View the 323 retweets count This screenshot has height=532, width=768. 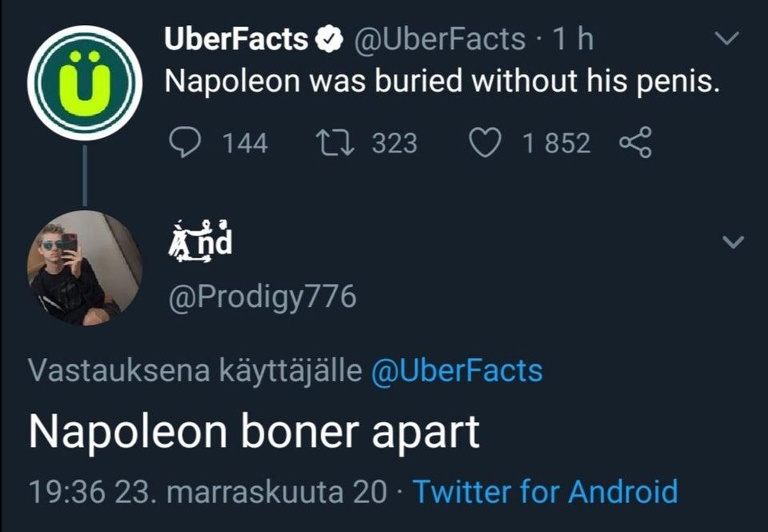[394, 143]
